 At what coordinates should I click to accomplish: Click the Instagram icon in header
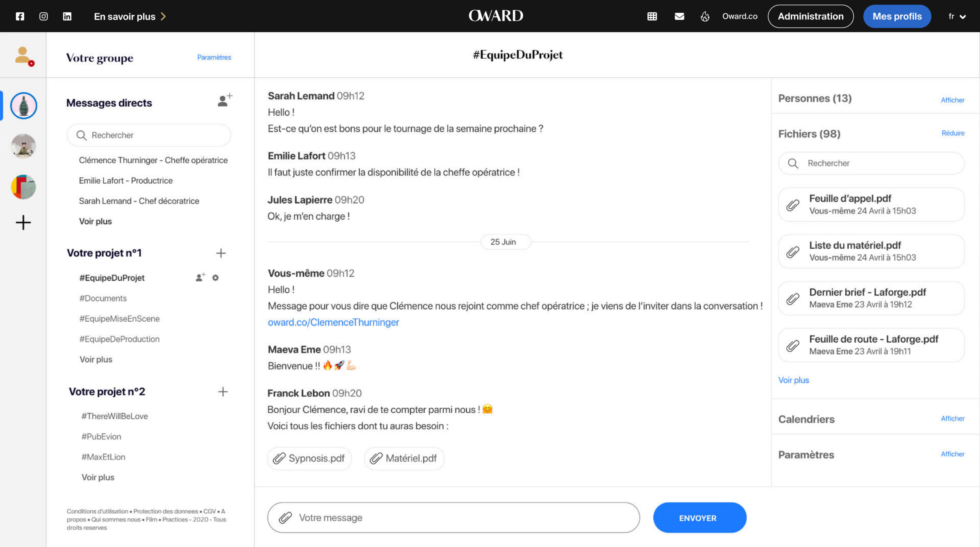tap(44, 16)
